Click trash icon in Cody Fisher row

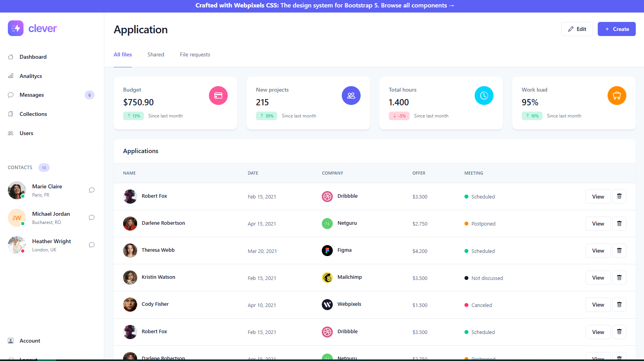tap(619, 305)
